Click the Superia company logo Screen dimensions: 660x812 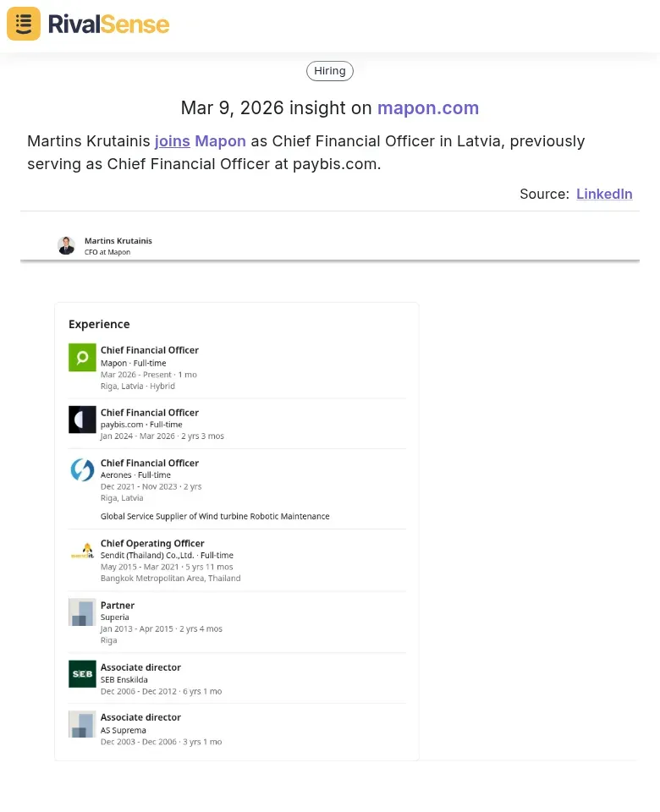(x=81, y=612)
